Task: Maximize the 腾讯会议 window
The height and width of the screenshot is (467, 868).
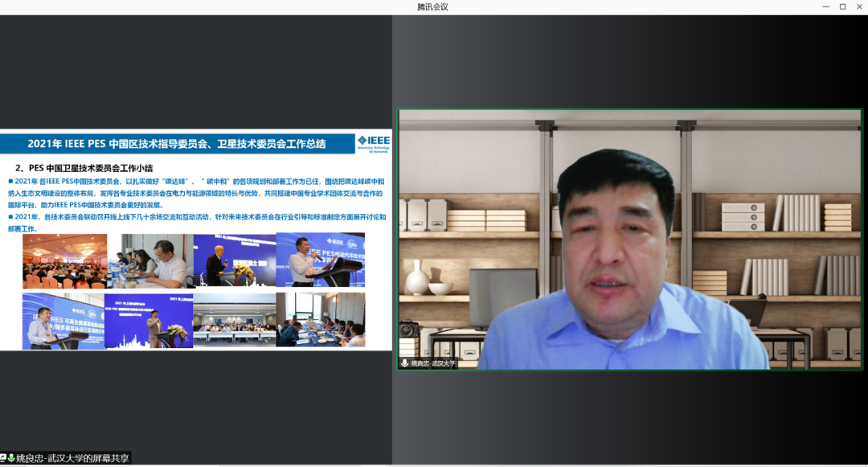Action: (x=842, y=6)
